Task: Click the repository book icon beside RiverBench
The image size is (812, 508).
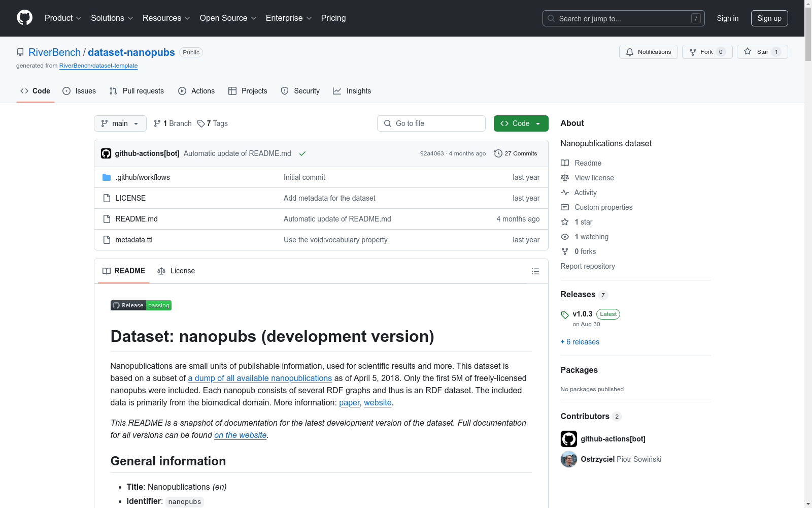Action: (20, 52)
